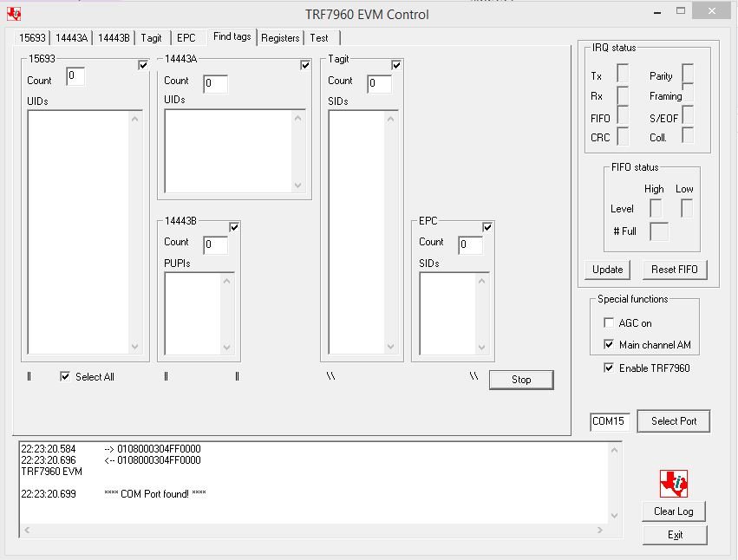Viewport: 738px width, 560px height.
Task: Click the 15693 Count field
Action: pos(75,76)
